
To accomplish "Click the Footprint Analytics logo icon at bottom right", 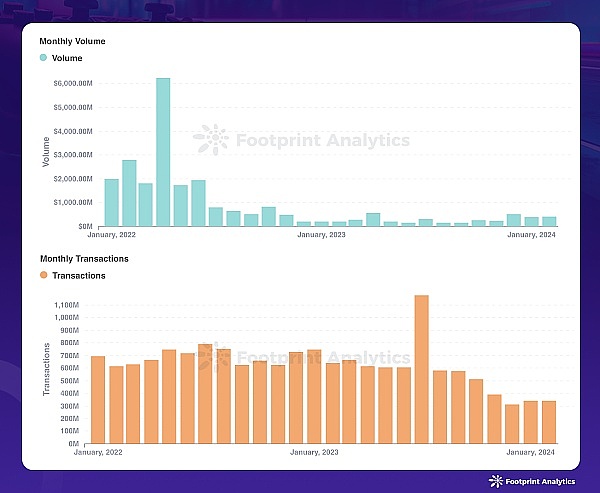I will (x=496, y=481).
